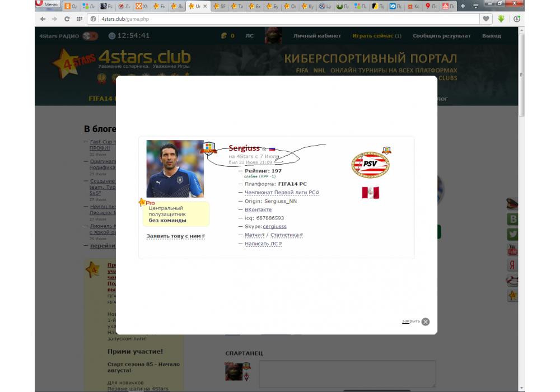This screenshot has width=560, height=392.
Task: Open the Yandex sidebar icon
Action: [x=512, y=265]
